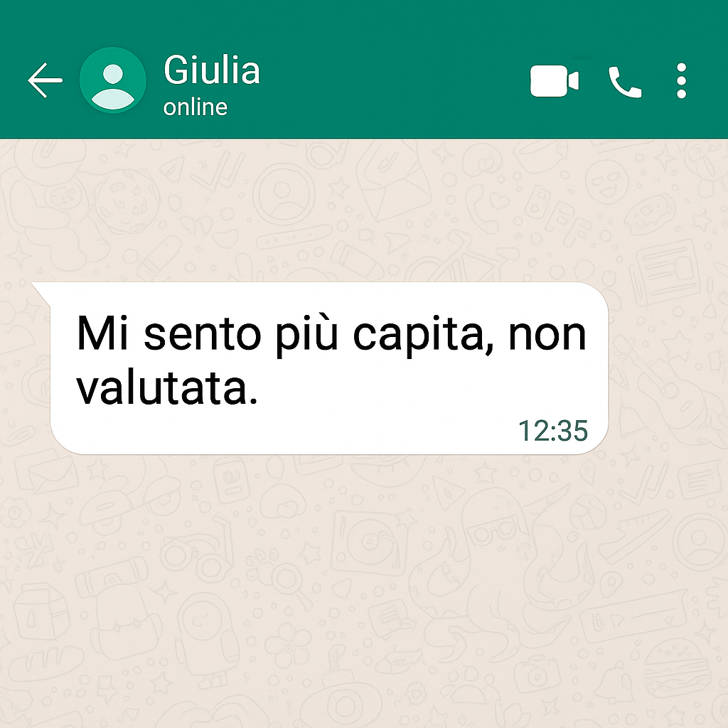Tap the contact name Giulia
This screenshot has height=728, width=728.
click(x=212, y=70)
